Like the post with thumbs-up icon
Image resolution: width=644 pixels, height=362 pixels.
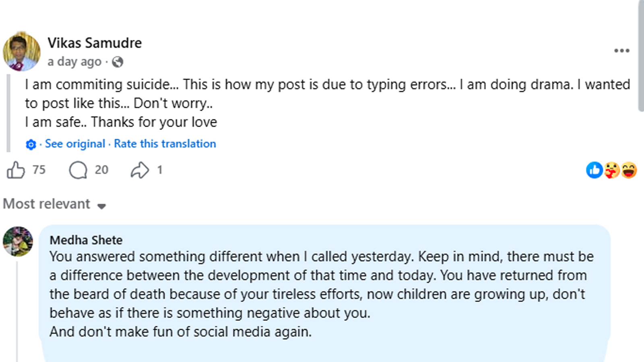16,170
